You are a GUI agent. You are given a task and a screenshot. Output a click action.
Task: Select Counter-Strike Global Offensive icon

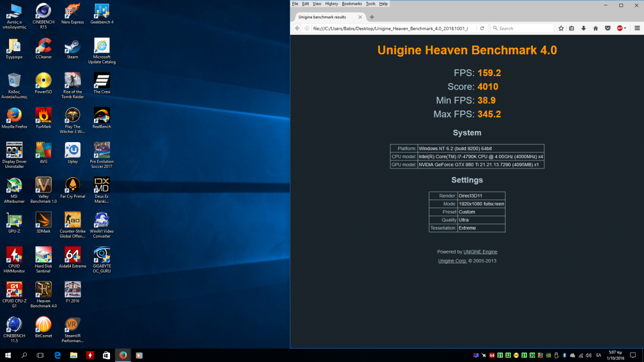click(72, 225)
